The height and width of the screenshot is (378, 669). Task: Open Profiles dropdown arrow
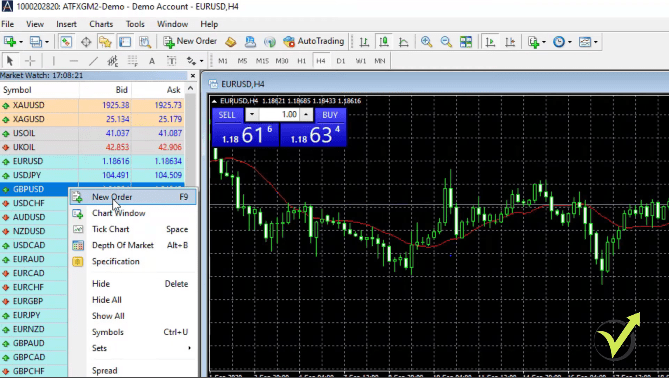(47, 42)
